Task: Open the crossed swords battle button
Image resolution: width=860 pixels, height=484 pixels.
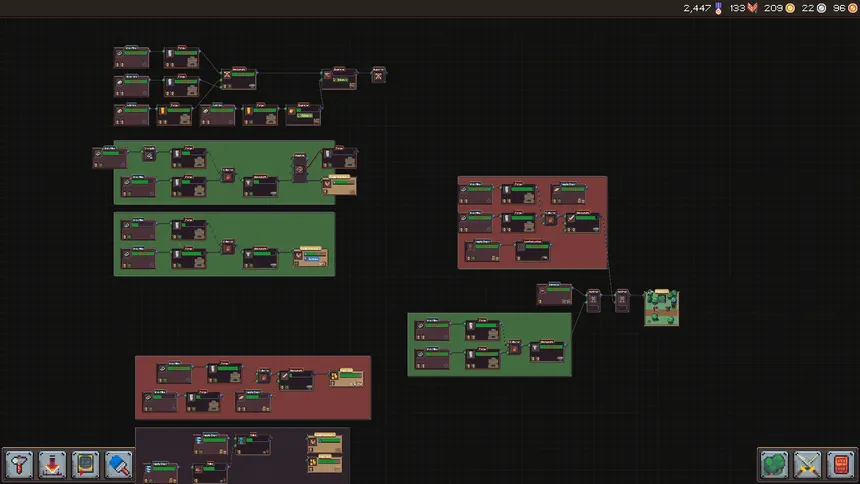Action: [x=807, y=465]
